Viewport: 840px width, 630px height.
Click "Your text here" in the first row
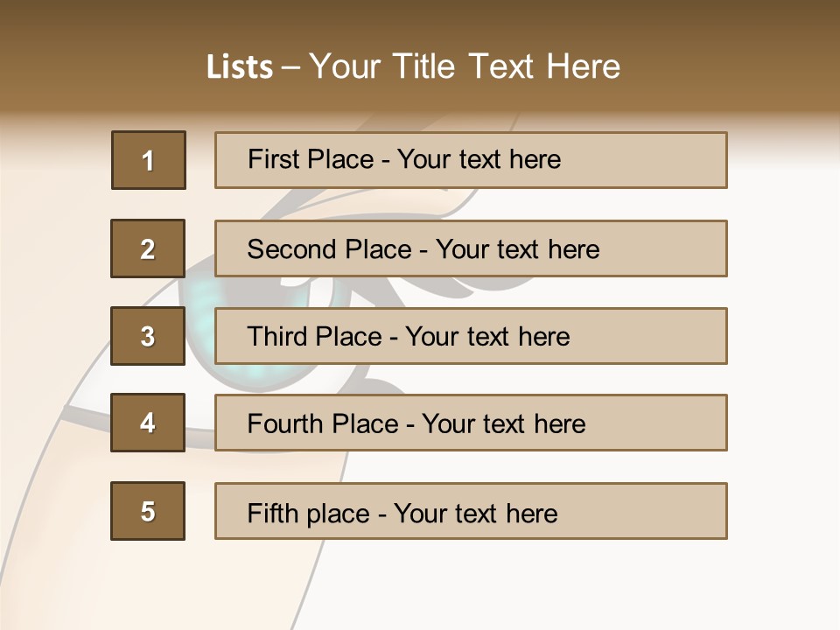(479, 159)
